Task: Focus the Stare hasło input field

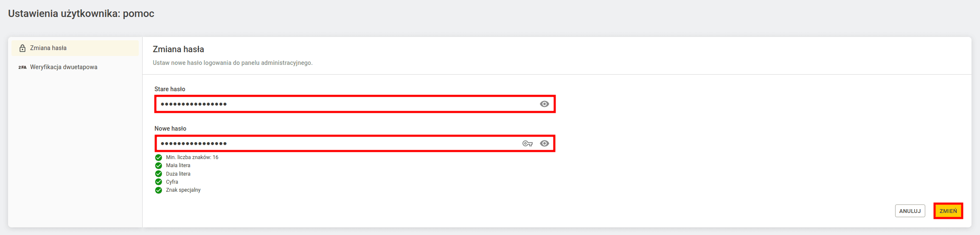Action: click(x=355, y=104)
